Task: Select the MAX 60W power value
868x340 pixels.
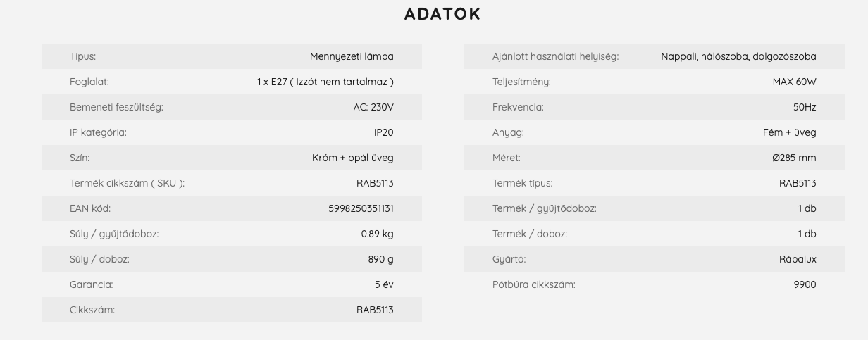Action: [794, 82]
